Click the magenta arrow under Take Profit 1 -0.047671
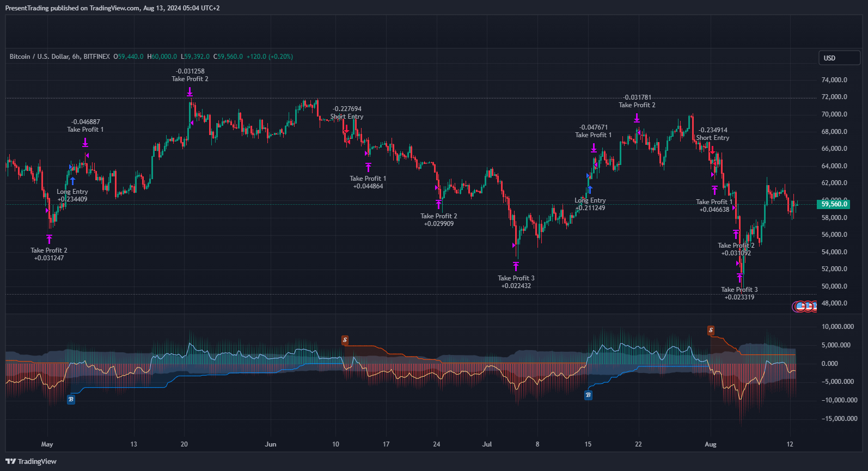868x471 pixels. [594, 148]
